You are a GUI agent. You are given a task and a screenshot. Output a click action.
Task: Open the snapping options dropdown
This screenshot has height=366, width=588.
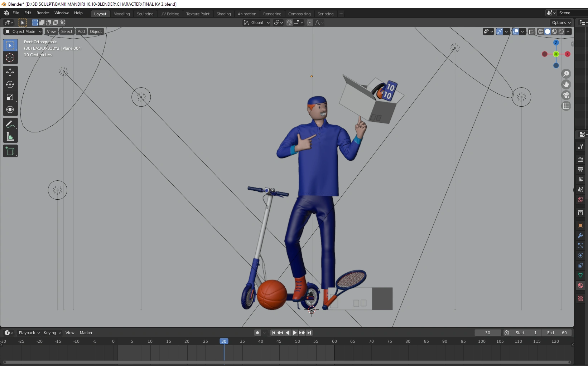[x=298, y=23]
